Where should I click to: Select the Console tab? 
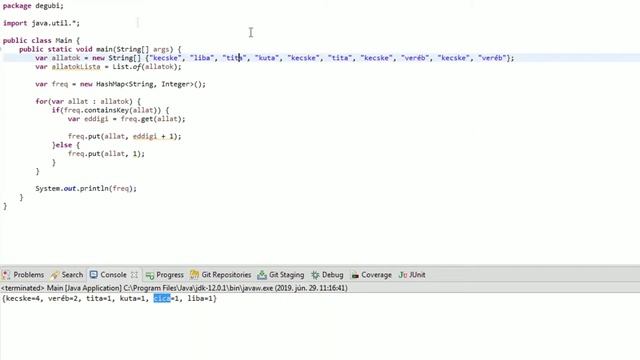(109, 275)
